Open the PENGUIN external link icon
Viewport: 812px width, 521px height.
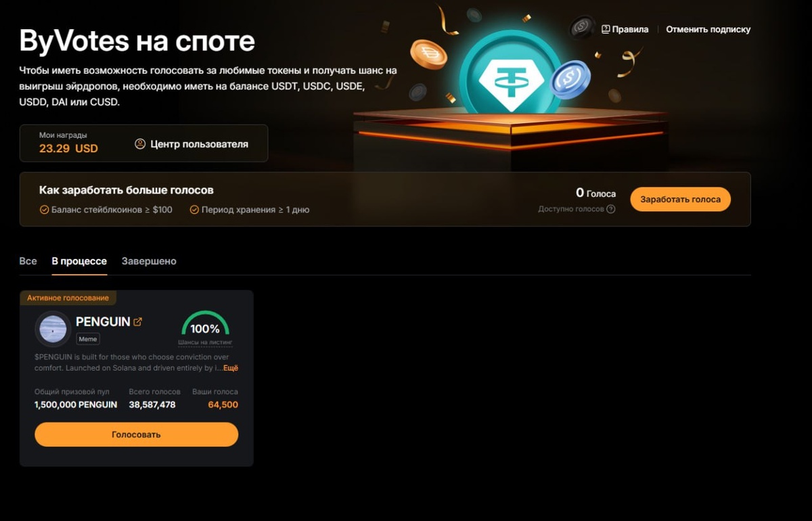(138, 322)
